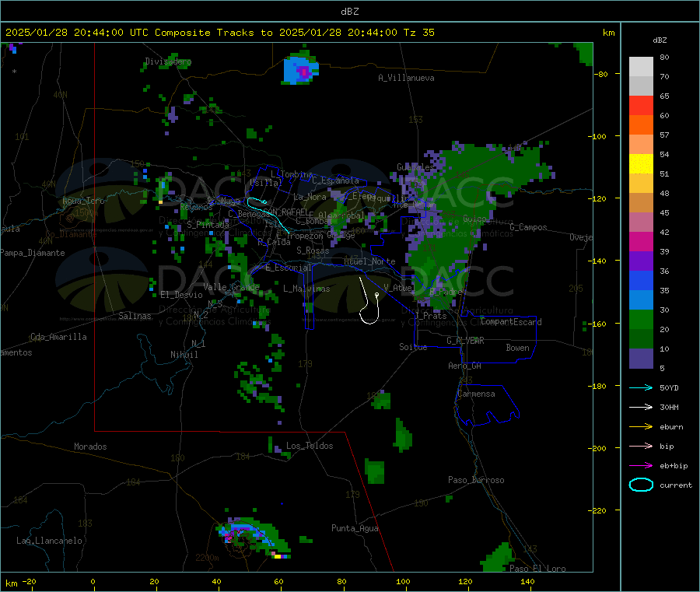Screen dimensions: 700x592
Task: Select the 60 dBZ red color swatch
Action: pyautogui.click(x=641, y=105)
